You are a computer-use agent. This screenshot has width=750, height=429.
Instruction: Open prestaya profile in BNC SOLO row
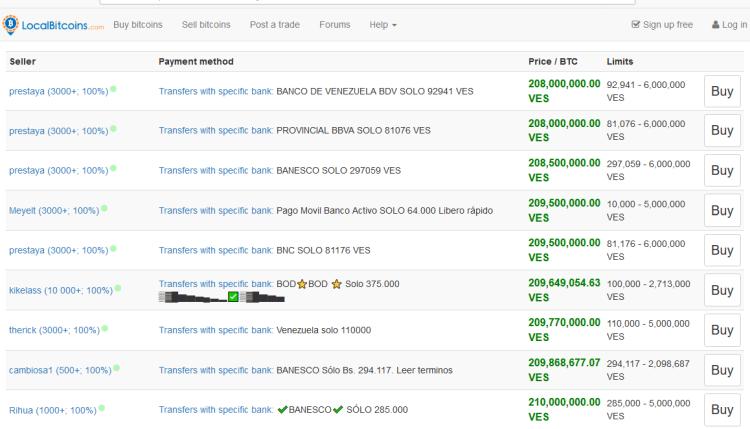(58, 251)
